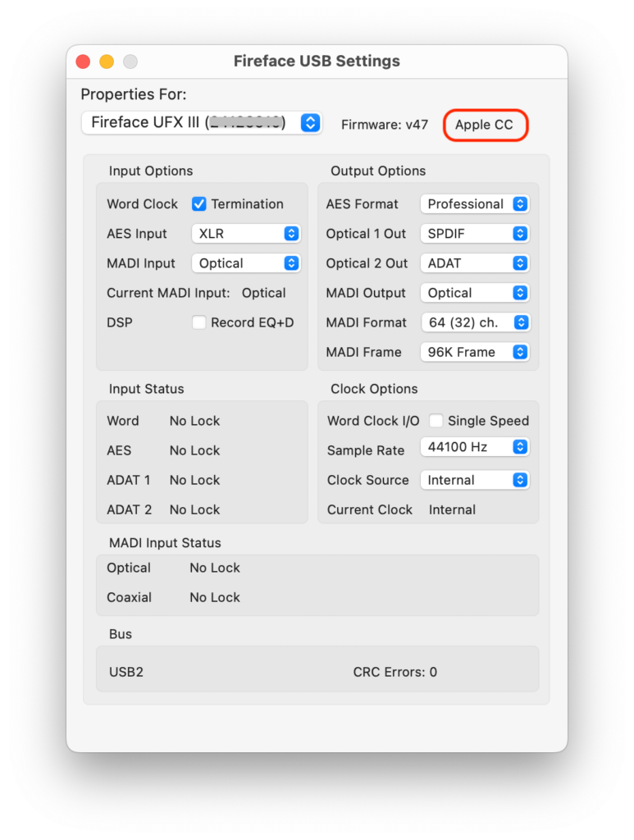Viewport: 634px width, 840px height.
Task: Open the AES Format Professional dropdown
Action: (x=474, y=204)
